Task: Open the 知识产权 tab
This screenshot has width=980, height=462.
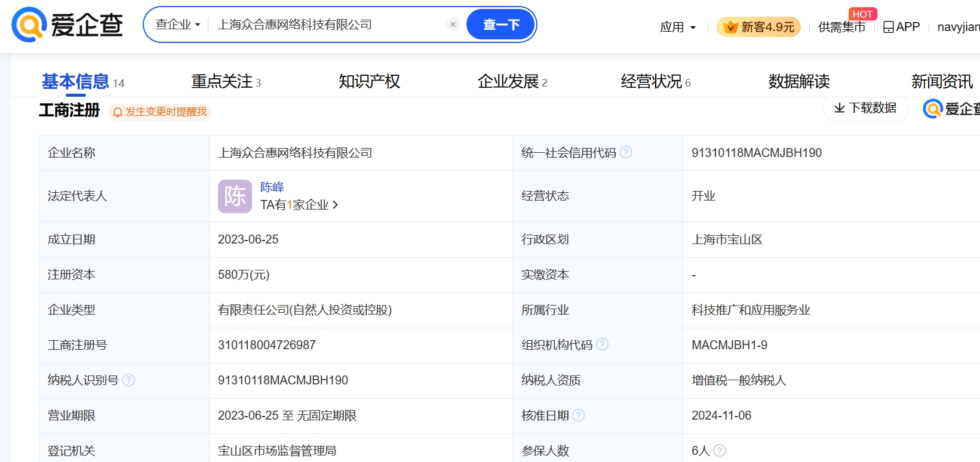Action: coord(369,81)
